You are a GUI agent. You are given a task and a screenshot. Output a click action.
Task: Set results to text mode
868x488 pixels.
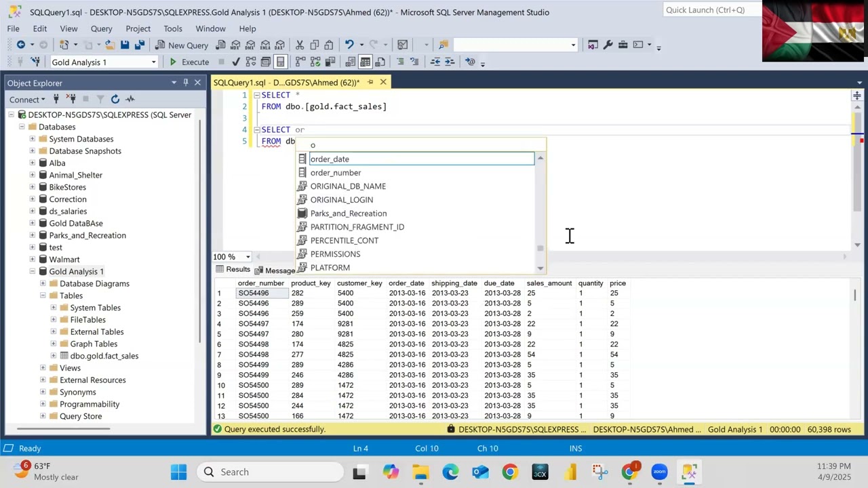pos(351,62)
